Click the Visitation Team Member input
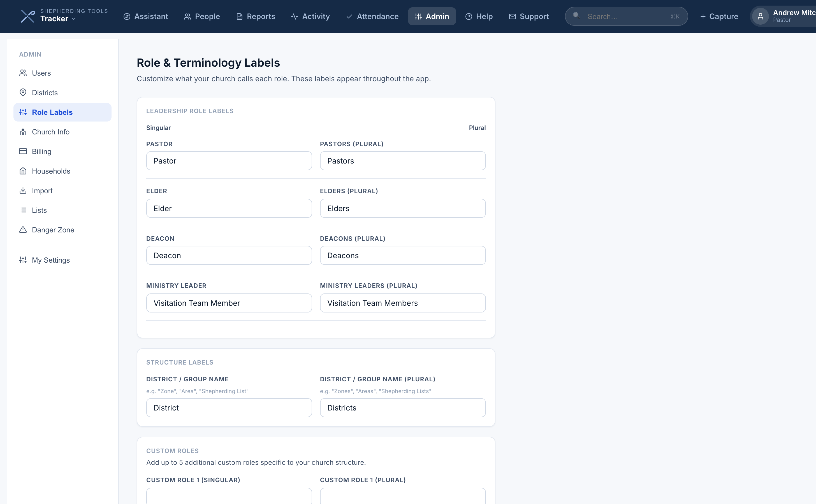816x504 pixels. click(x=229, y=303)
